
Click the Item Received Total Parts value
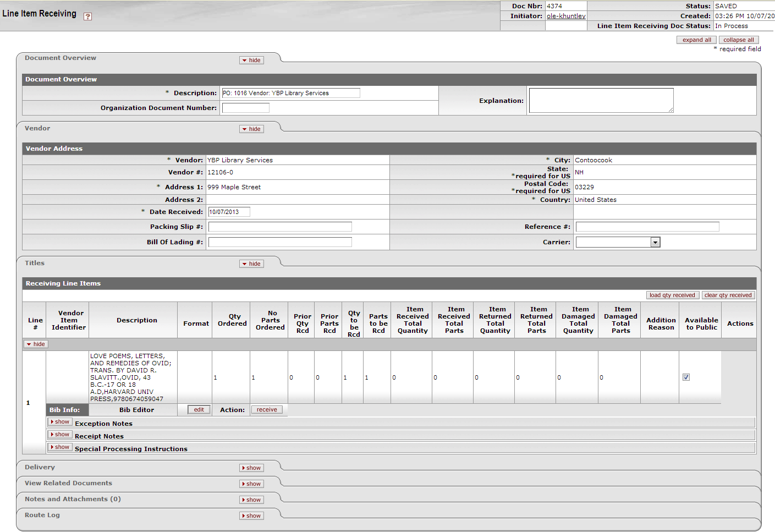pyautogui.click(x=436, y=378)
